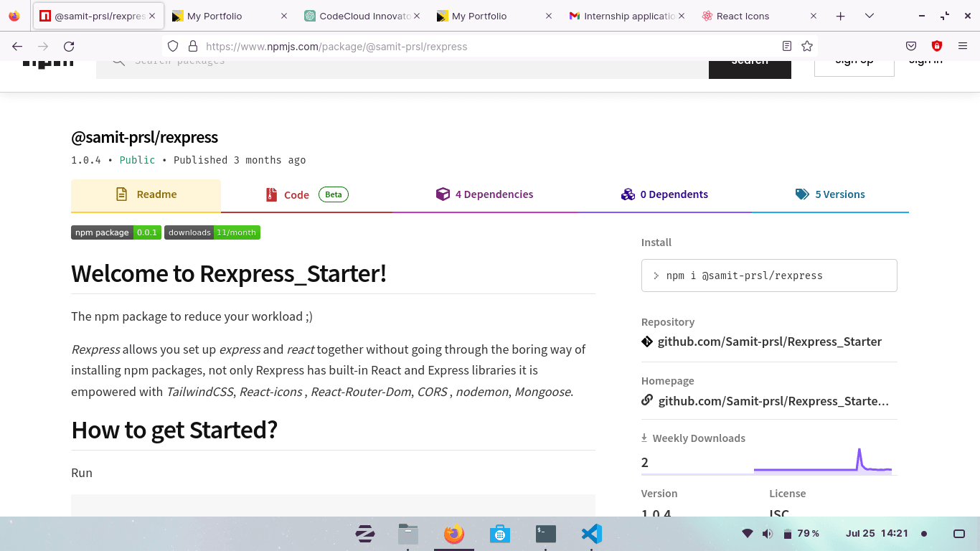
Task: Click the weekly downloads sparkline chart
Action: coord(822,462)
